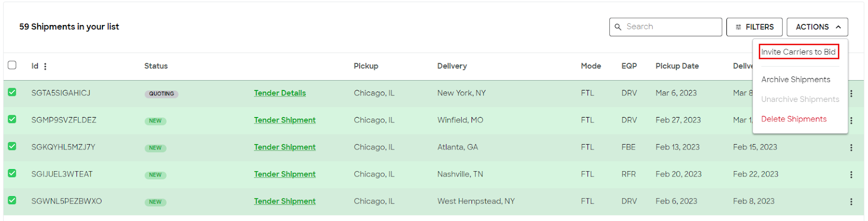Open the Tender Details link

280,93
